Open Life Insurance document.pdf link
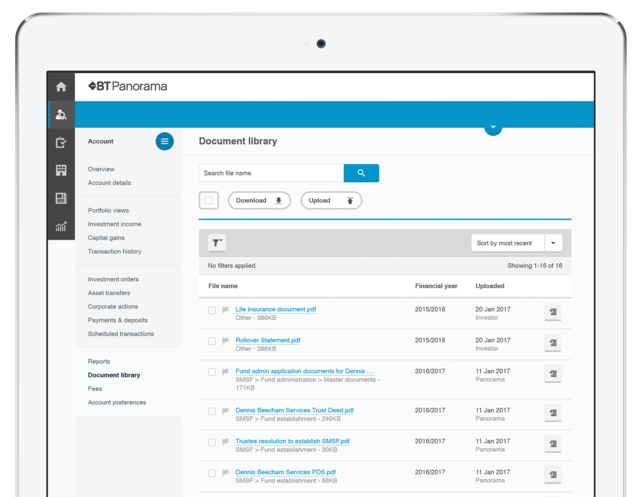This screenshot has height=497, width=640. [x=276, y=309]
